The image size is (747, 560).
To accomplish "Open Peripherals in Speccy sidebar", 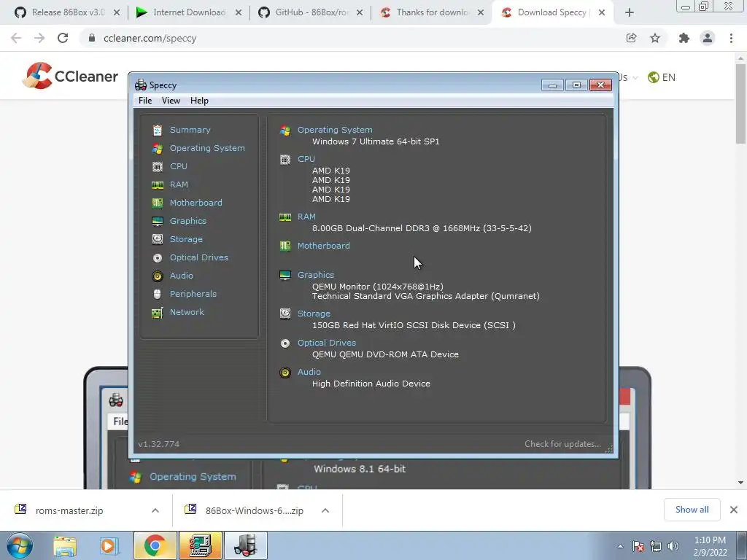I will (193, 294).
